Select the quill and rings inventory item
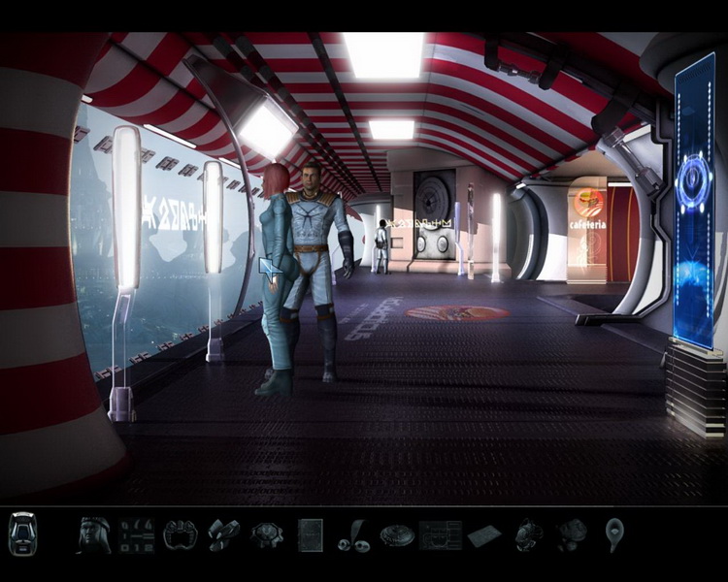728x582 pixels. [352, 534]
